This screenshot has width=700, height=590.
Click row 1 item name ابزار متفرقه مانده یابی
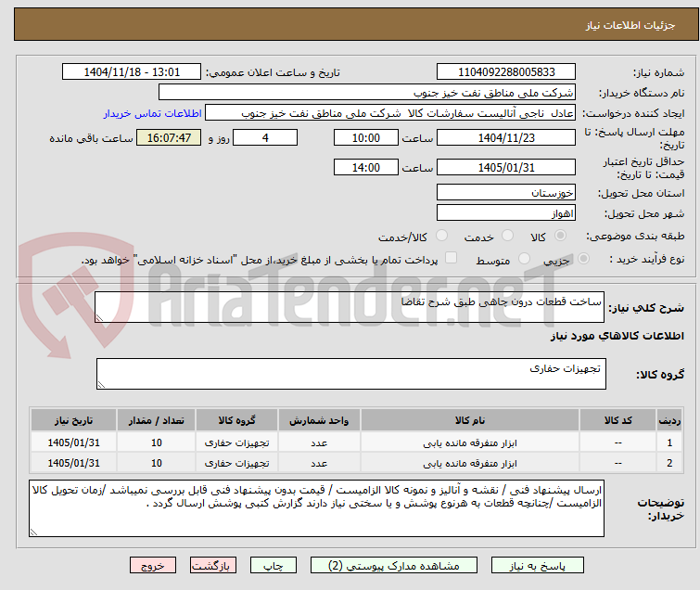point(470,442)
